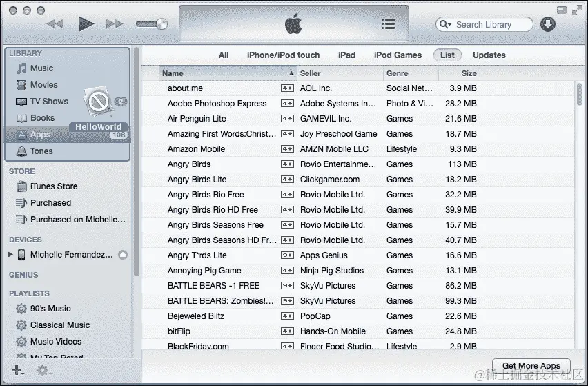The height and width of the screenshot is (386, 588).
Task: Click the Apple logo status display
Action: coord(293,23)
